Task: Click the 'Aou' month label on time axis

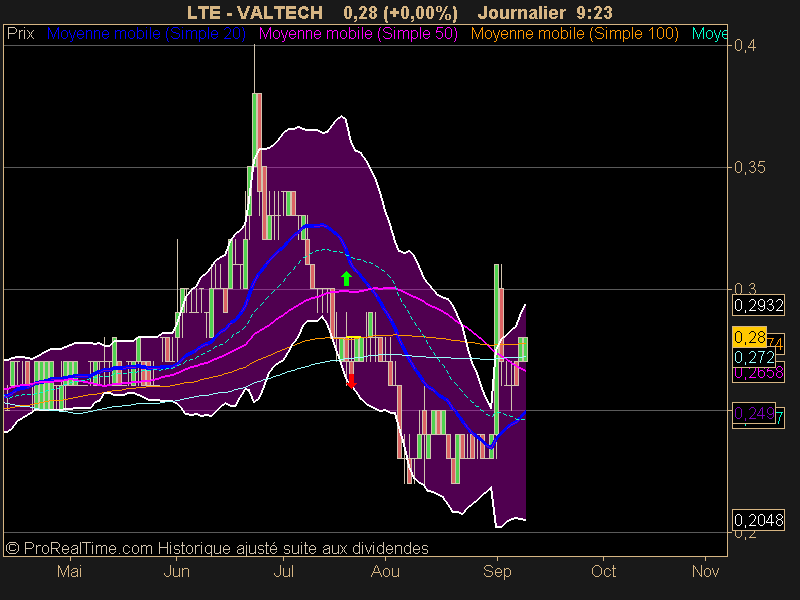Action: pyautogui.click(x=385, y=571)
